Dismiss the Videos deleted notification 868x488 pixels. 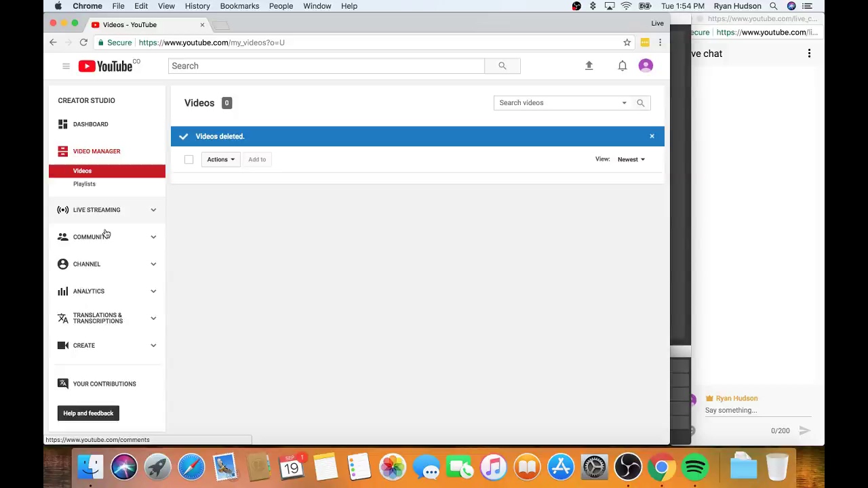(652, 136)
